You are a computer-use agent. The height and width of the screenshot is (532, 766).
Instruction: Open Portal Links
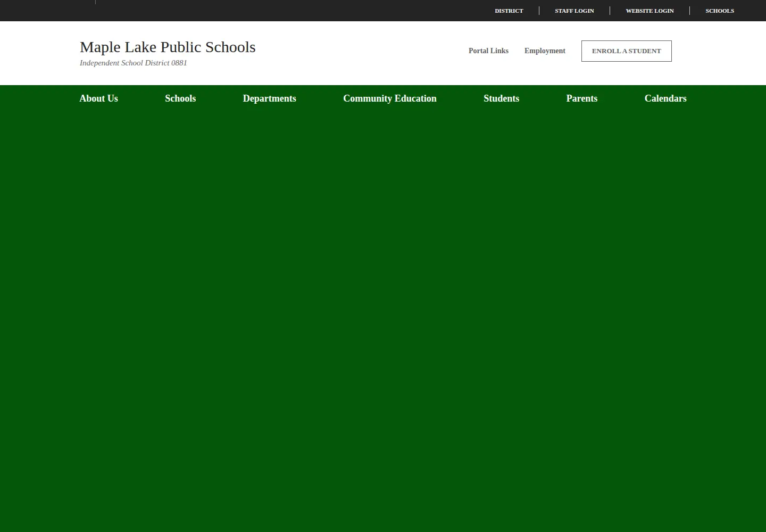[x=488, y=51]
